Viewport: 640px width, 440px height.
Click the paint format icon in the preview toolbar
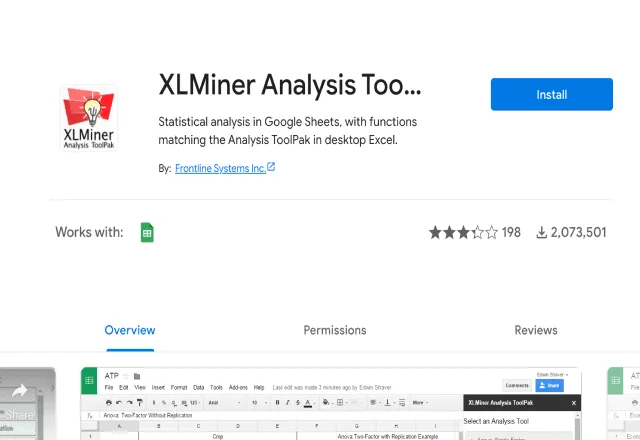[x=140, y=402]
